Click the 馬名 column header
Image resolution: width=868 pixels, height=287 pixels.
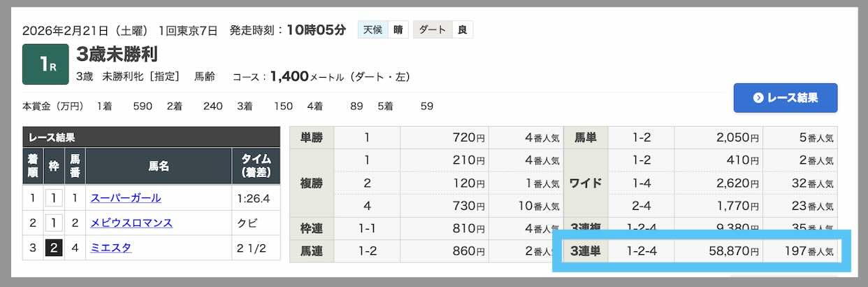159,167
